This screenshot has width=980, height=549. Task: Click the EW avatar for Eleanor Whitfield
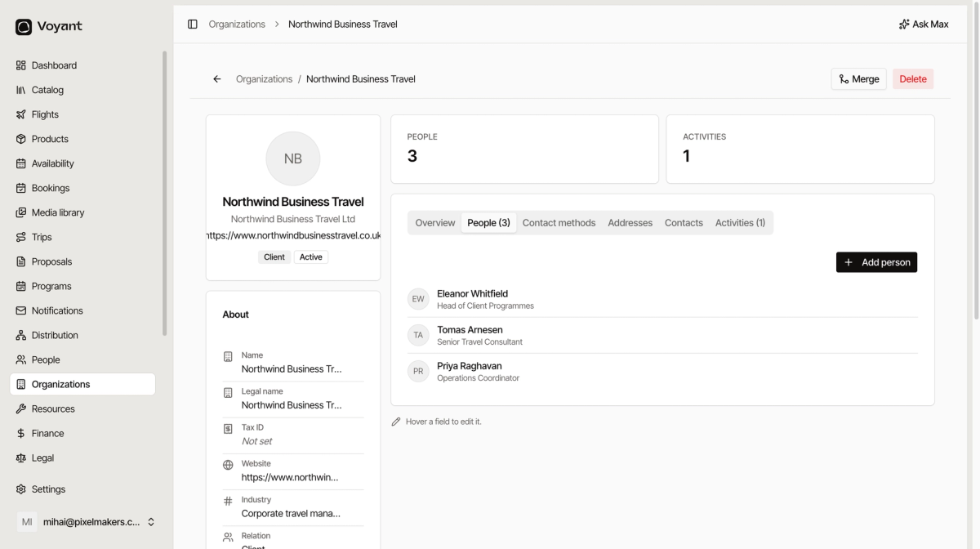[x=418, y=299]
